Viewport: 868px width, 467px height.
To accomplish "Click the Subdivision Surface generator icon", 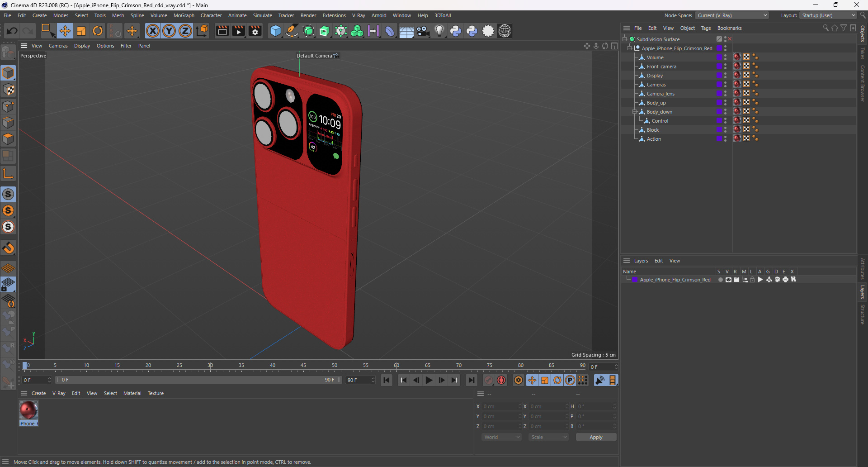I will click(308, 31).
